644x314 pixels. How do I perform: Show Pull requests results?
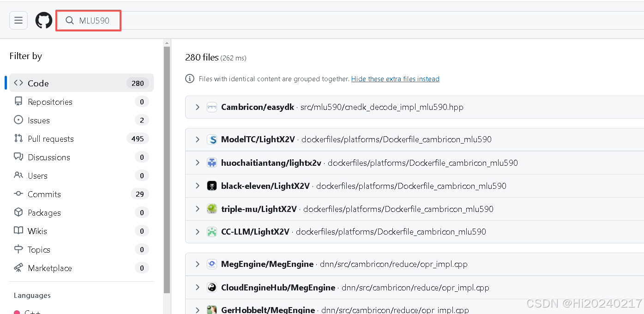(x=81, y=139)
